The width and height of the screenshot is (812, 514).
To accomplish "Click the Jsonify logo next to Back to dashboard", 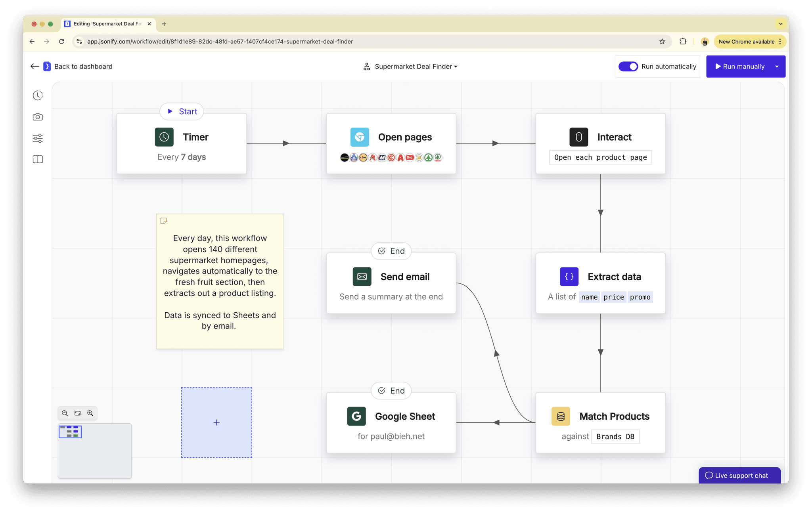I will point(47,67).
